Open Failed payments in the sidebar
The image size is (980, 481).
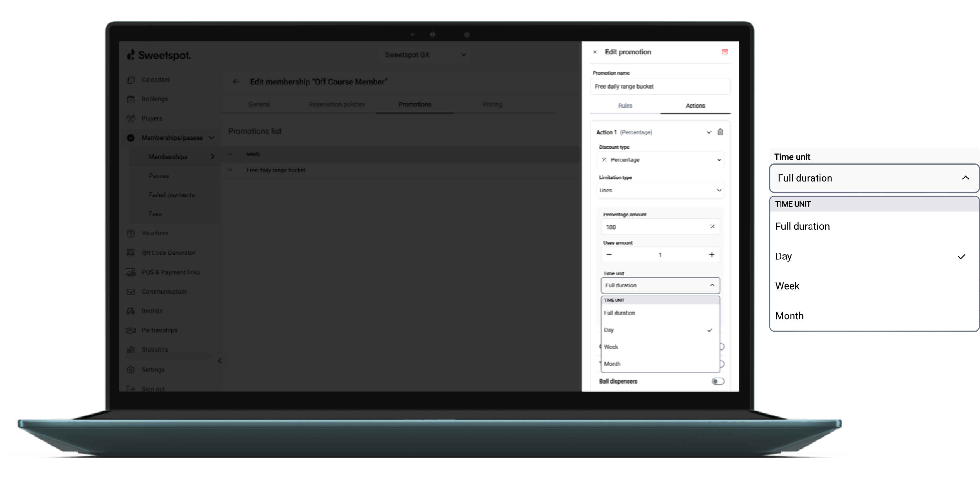[172, 195]
